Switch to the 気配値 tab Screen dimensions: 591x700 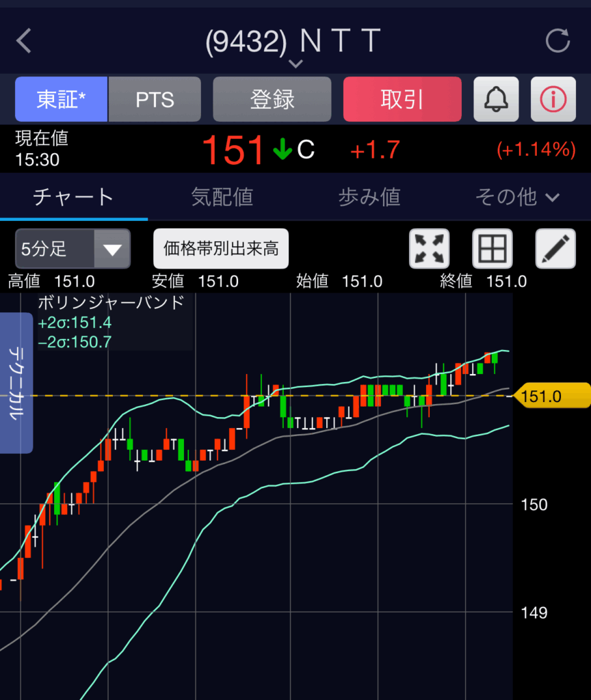222,198
